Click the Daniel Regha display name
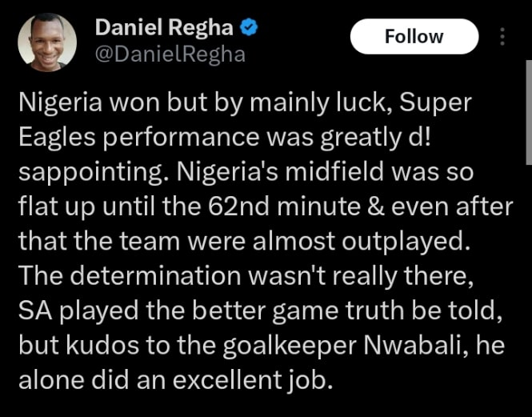 point(164,27)
